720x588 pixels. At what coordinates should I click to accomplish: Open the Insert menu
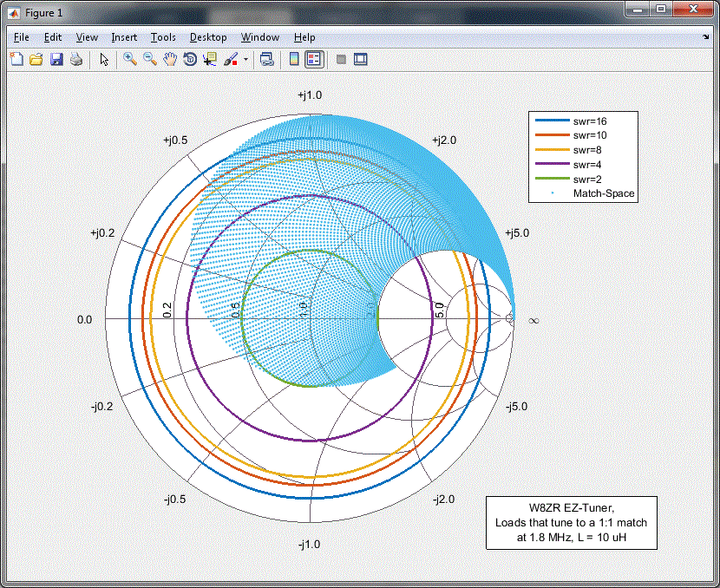pyautogui.click(x=124, y=37)
